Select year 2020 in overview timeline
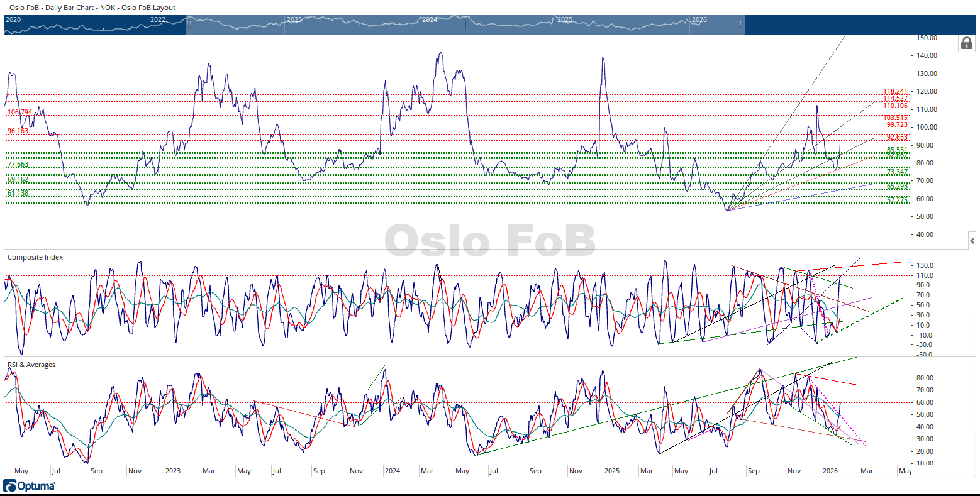Viewport: 980px width, 496px height. click(x=13, y=19)
